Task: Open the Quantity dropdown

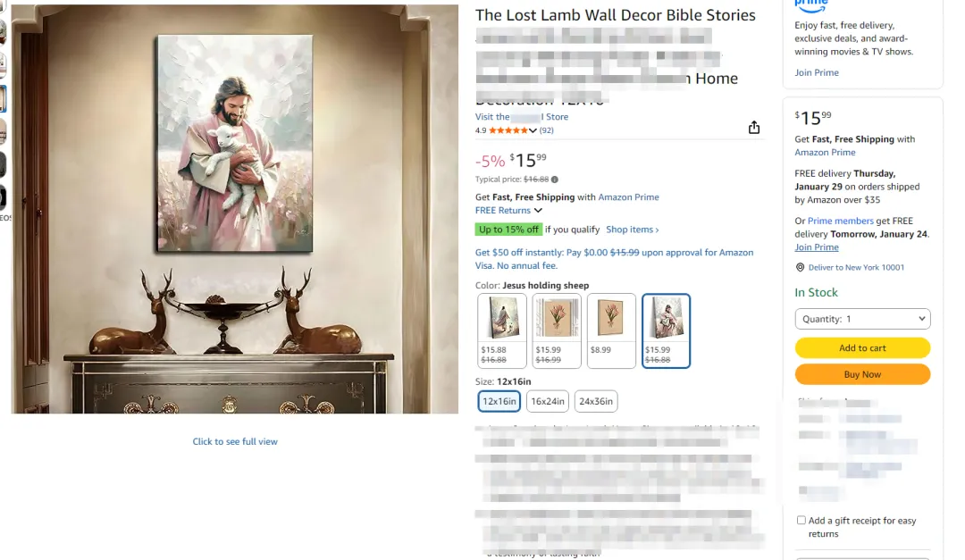Action: [862, 319]
